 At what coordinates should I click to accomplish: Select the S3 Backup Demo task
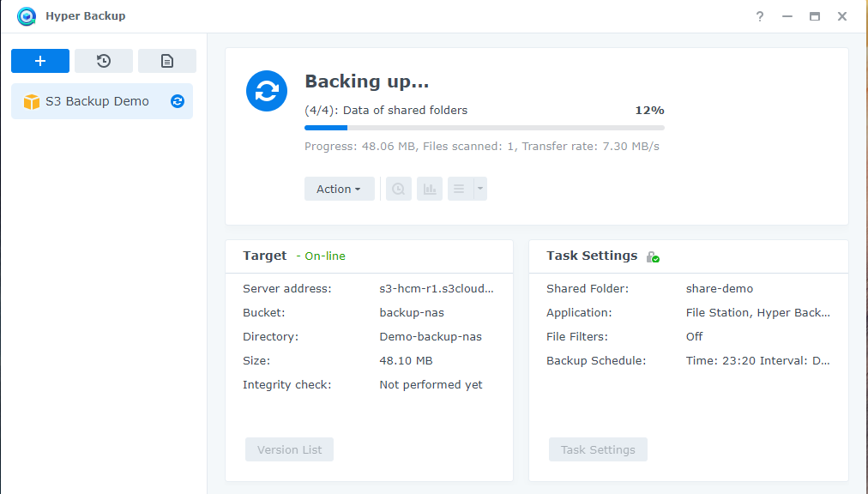(x=97, y=101)
